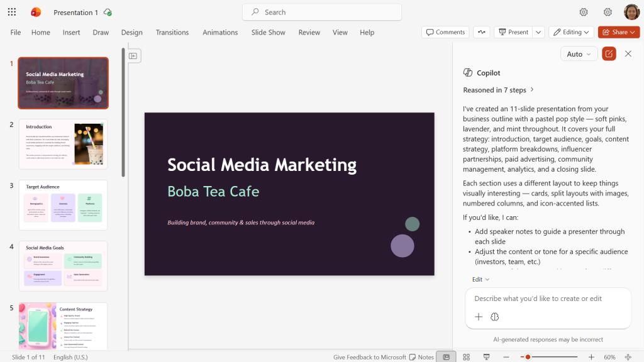Open the second settings gear icon
Viewport: 644px width, 362px height.
tap(608, 13)
